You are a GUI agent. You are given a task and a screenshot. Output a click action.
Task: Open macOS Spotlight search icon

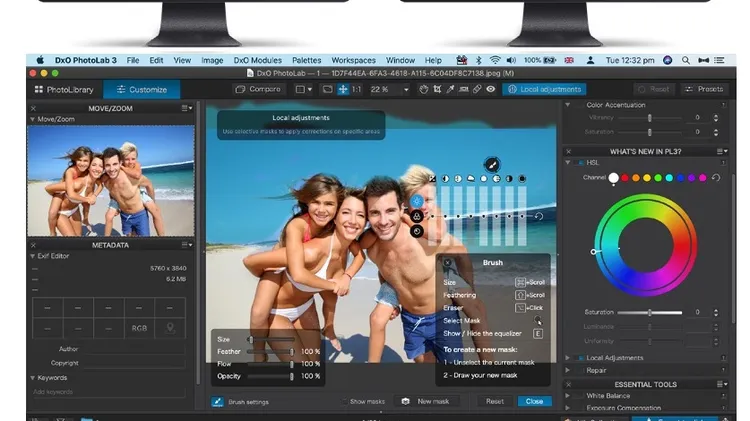[685, 60]
